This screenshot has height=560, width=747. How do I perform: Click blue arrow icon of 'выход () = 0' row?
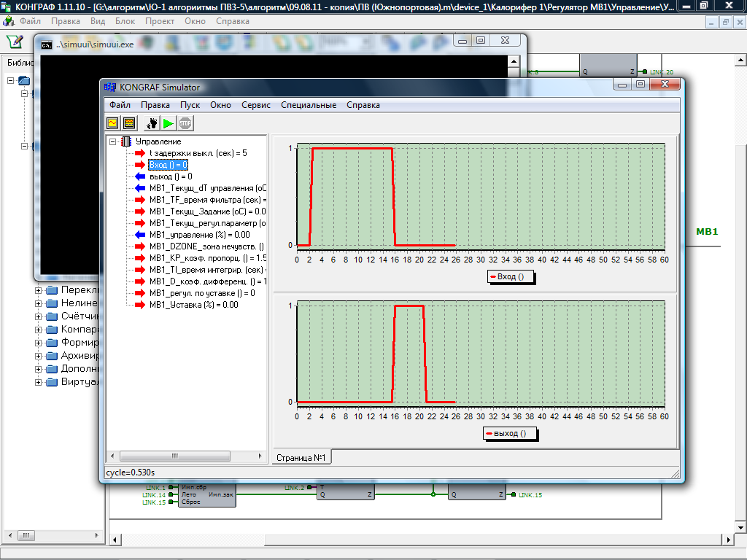point(140,176)
